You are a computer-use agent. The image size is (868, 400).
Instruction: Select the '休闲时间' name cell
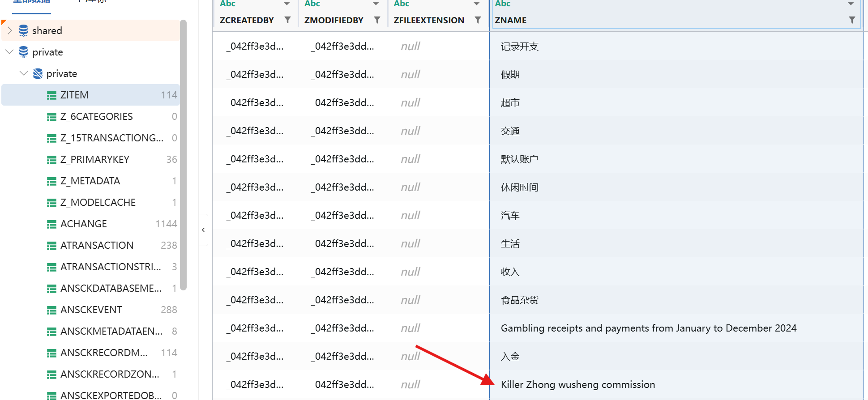pyautogui.click(x=676, y=187)
